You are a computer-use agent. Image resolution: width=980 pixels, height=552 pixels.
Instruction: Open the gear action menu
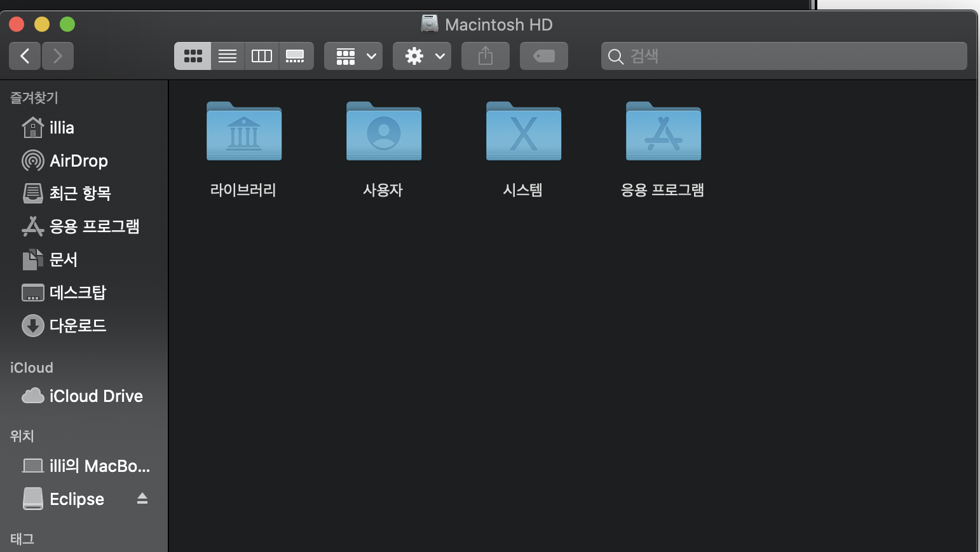(422, 56)
